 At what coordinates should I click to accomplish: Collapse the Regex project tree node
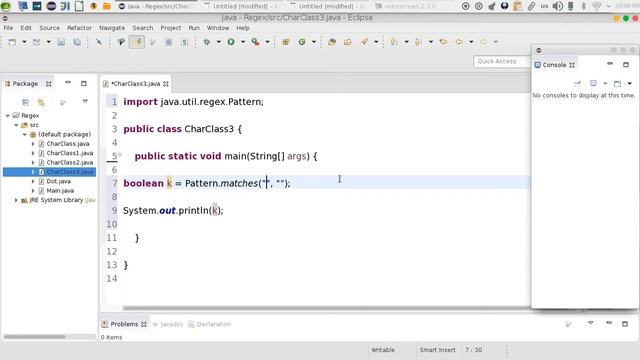pyautogui.click(x=8, y=116)
